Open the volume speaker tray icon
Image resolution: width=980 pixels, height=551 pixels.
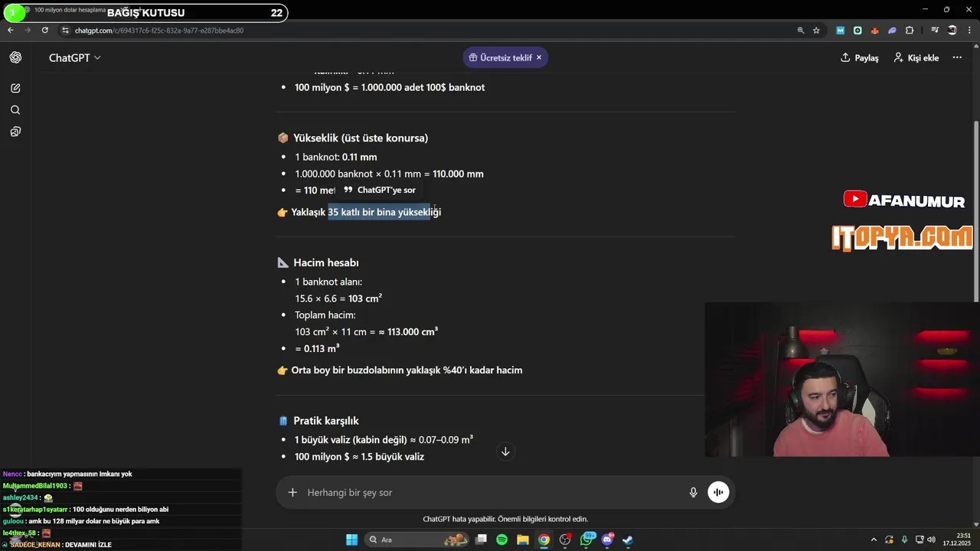pyautogui.click(x=933, y=540)
